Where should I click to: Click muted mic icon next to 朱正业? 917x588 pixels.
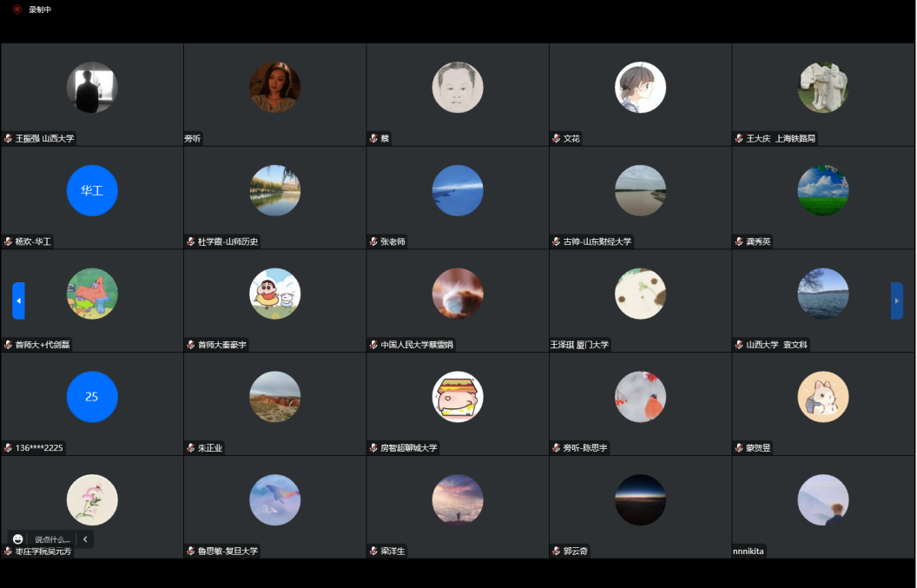tap(190, 448)
